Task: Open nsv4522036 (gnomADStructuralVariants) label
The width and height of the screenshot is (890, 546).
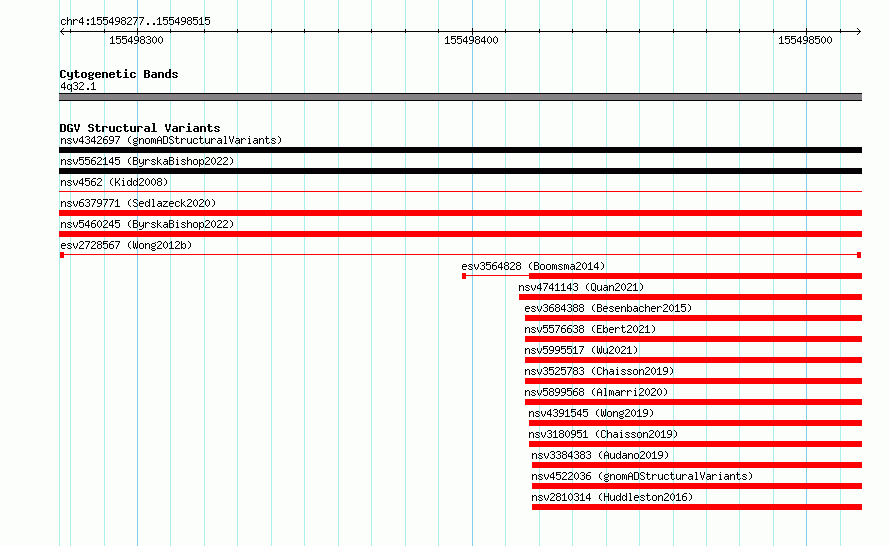Action: tap(642, 476)
